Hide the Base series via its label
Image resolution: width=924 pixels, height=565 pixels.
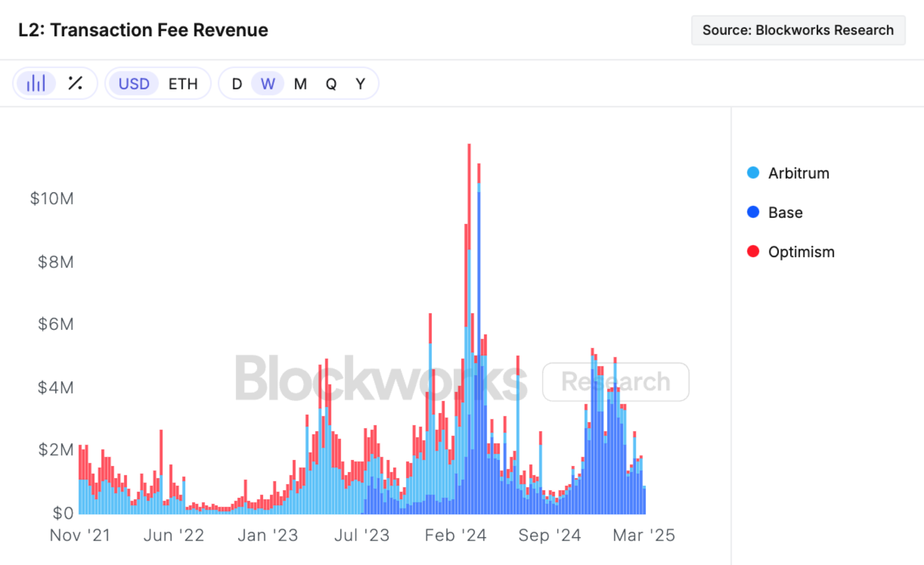pyautogui.click(x=785, y=212)
